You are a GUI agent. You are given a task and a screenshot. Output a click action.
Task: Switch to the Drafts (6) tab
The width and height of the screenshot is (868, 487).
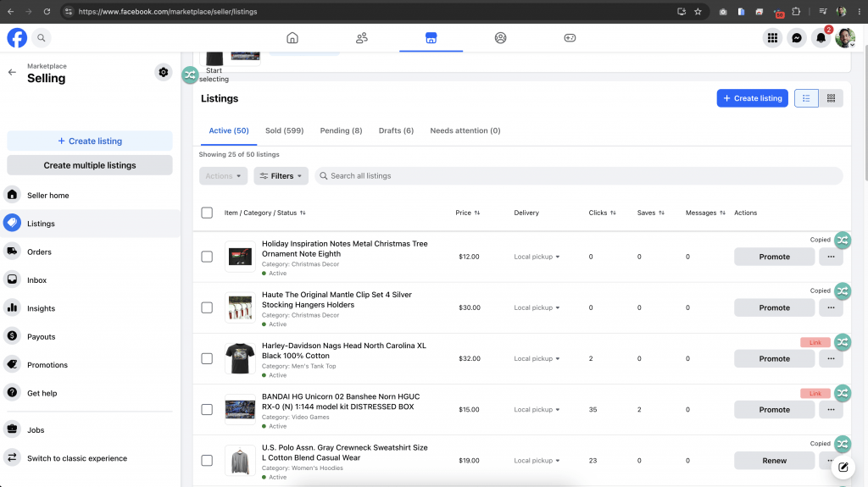click(x=397, y=130)
